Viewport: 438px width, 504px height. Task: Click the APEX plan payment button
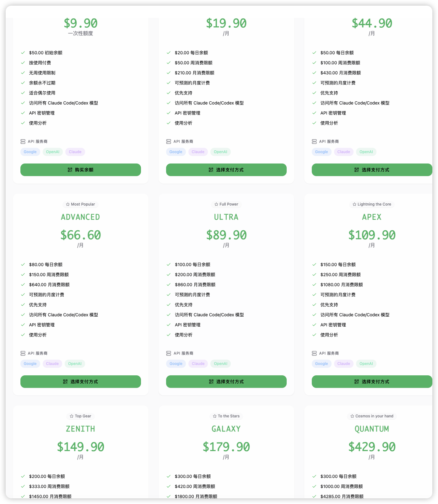coord(372,382)
